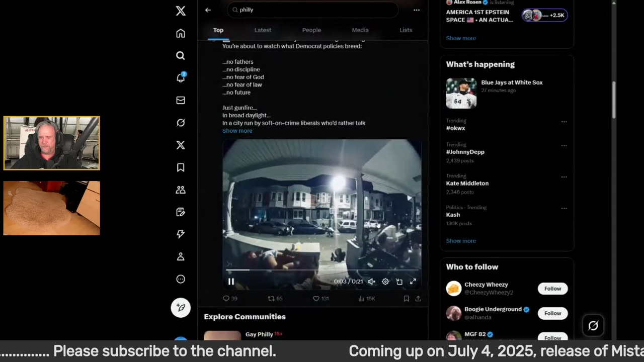Open Articles notepad icon in the sidebar
Screen dimensions: 644x362
coord(181,212)
